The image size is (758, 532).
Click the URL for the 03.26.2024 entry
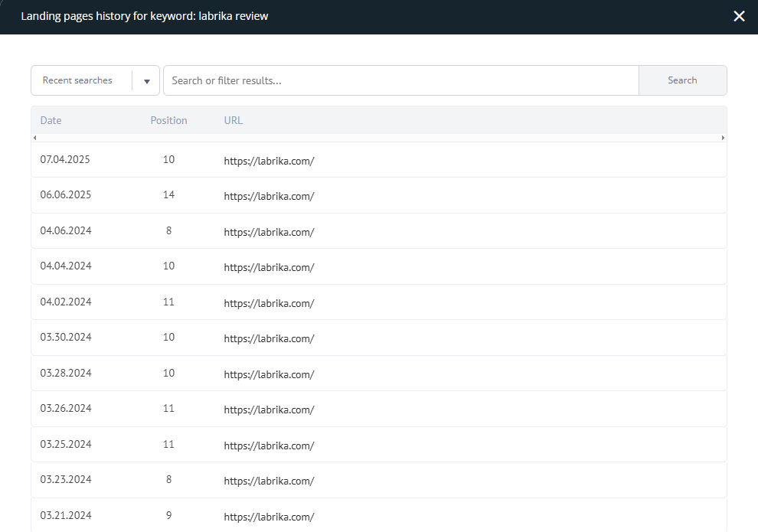tap(269, 410)
